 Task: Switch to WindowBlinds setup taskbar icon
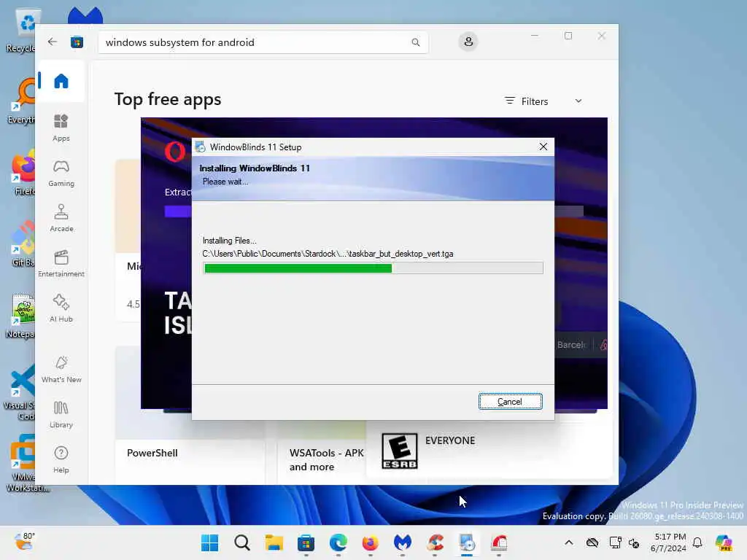tap(467, 542)
